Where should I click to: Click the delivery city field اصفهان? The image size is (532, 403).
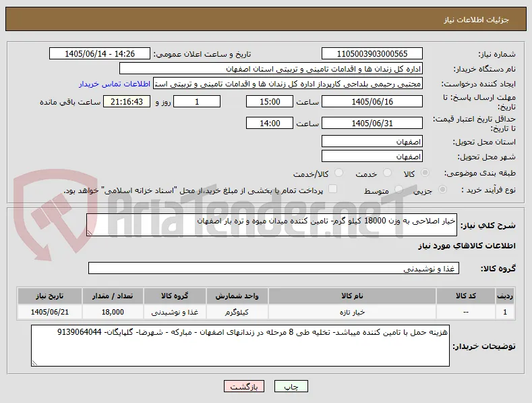pyautogui.click(x=372, y=157)
